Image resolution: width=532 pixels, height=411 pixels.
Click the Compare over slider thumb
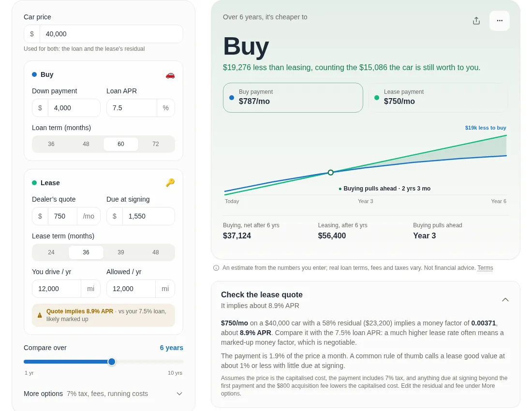click(112, 362)
